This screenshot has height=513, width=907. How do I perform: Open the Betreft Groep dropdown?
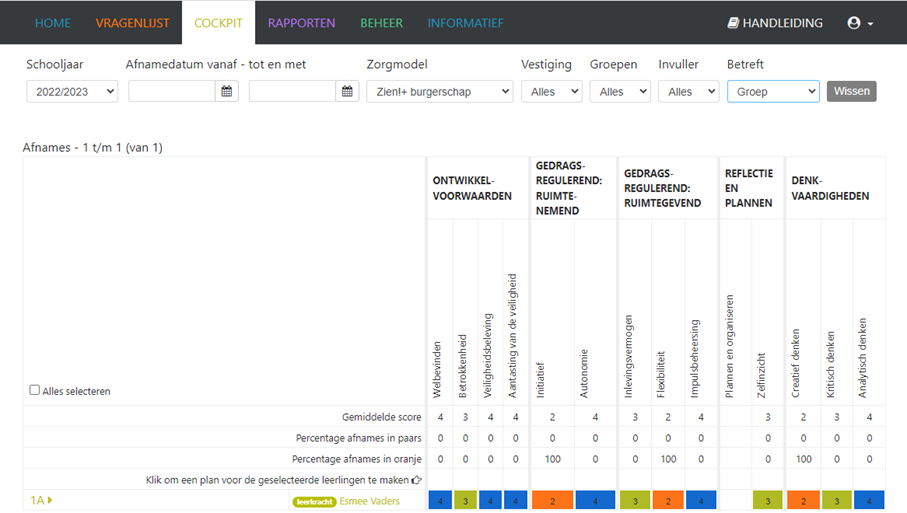click(x=772, y=92)
